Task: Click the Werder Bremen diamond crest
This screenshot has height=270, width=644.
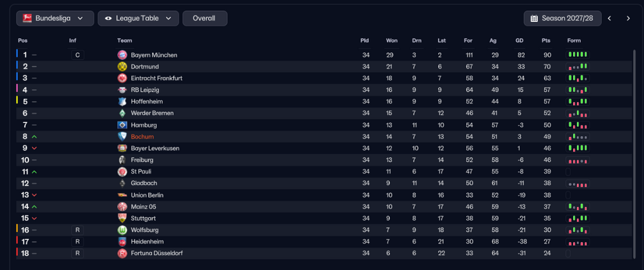Action: coord(122,113)
